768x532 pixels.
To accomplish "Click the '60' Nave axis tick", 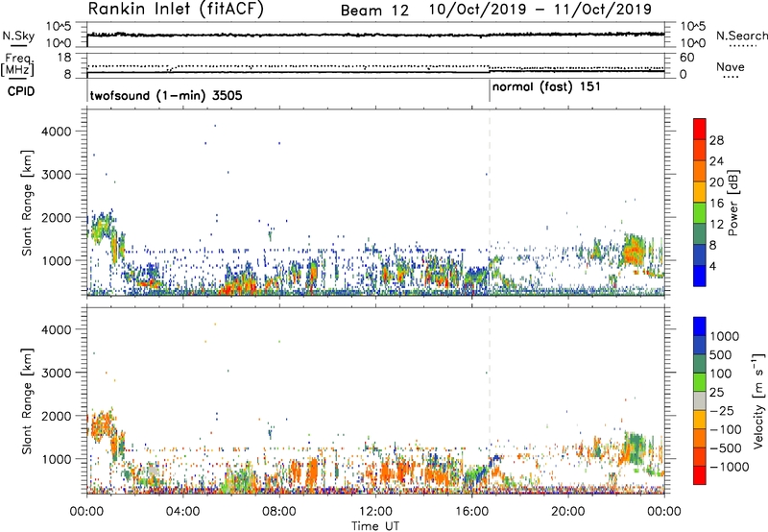I will tap(686, 58).
